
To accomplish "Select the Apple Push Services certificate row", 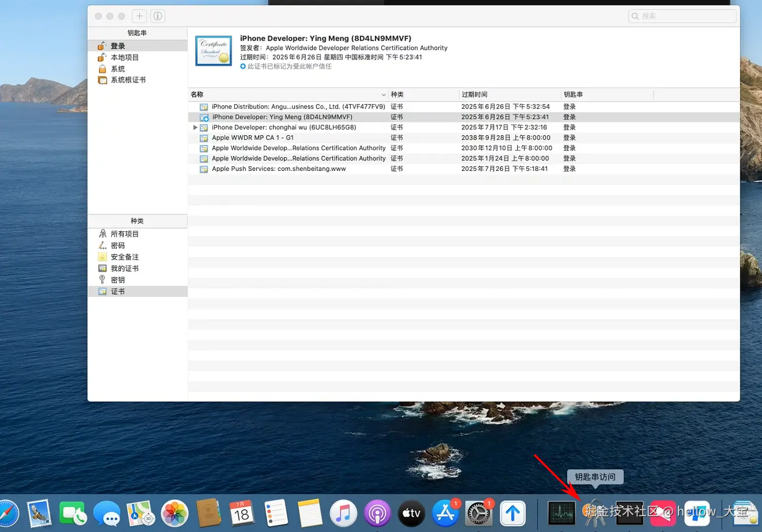I will [x=278, y=169].
